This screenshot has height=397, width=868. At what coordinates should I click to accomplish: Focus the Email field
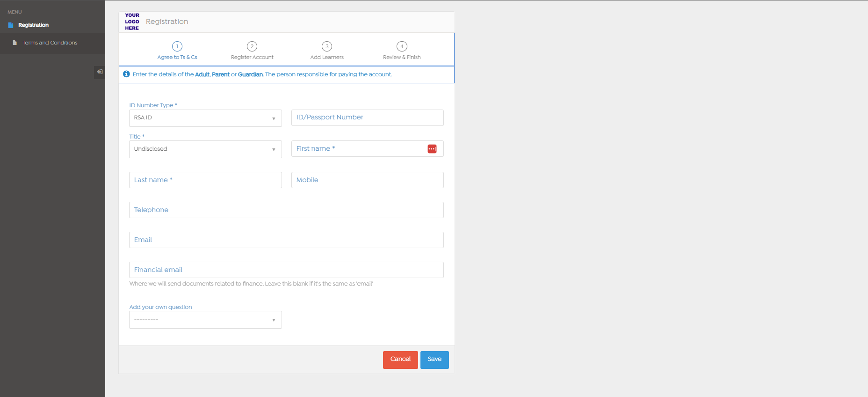(286, 240)
